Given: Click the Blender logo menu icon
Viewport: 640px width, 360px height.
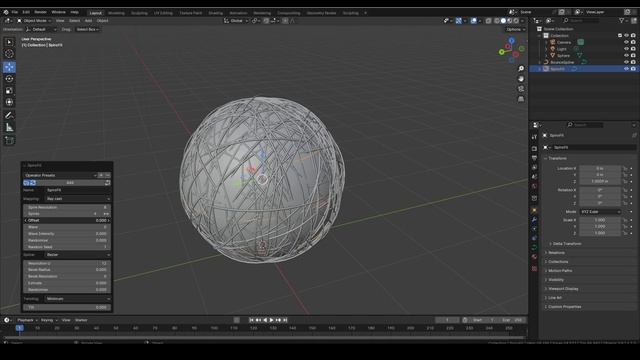Looking at the screenshot, I should [6, 12].
